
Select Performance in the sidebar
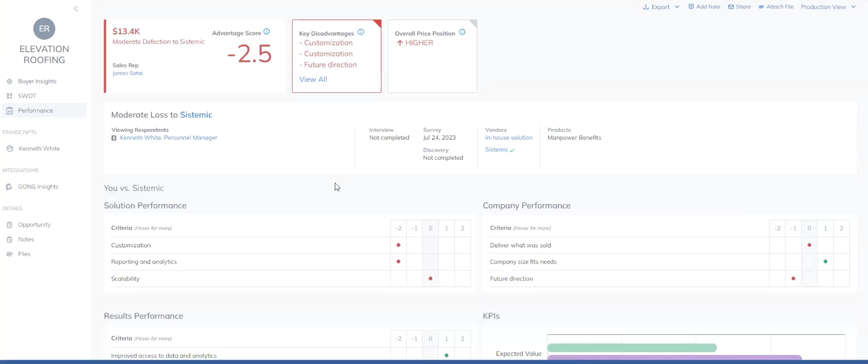(x=44, y=110)
